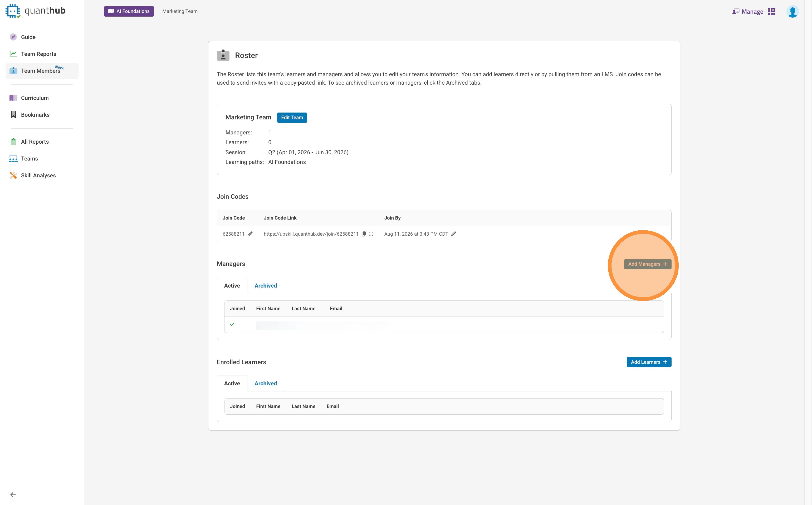Image resolution: width=812 pixels, height=505 pixels.
Task: Click the pencil icon next to join code 62588211
Action: pos(250,234)
